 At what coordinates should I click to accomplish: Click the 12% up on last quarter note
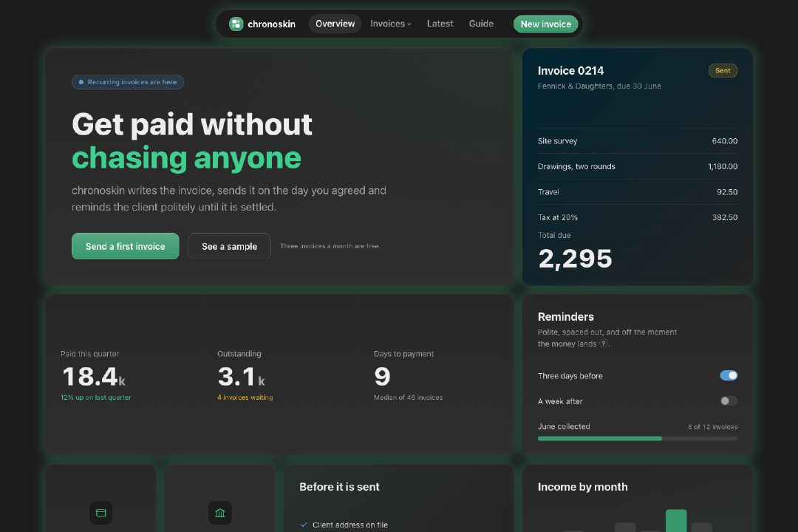click(95, 398)
